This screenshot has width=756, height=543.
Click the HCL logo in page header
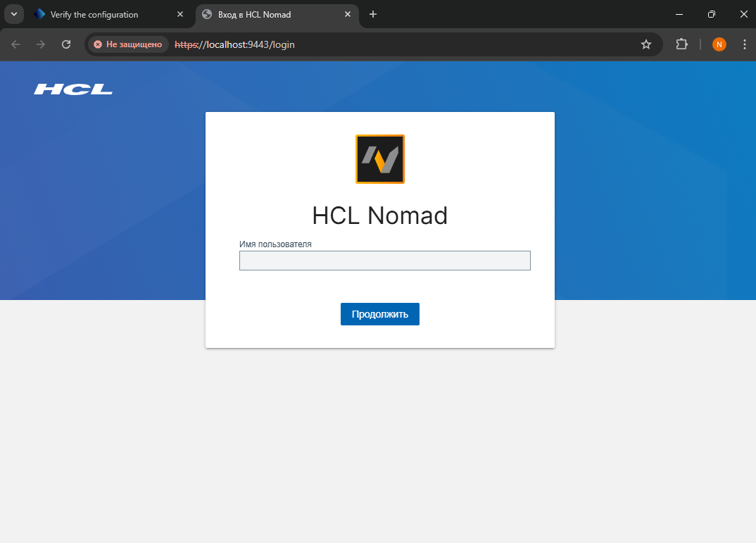(73, 89)
